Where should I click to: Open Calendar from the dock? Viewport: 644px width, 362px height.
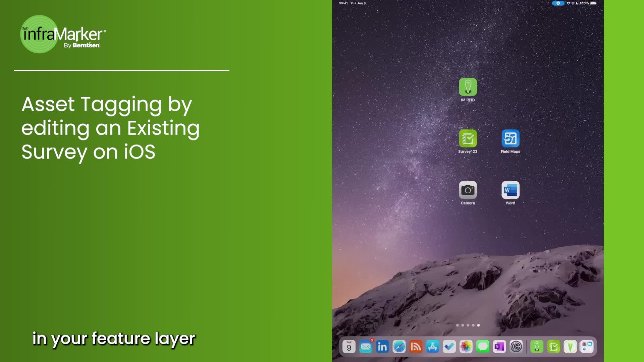tap(349, 347)
